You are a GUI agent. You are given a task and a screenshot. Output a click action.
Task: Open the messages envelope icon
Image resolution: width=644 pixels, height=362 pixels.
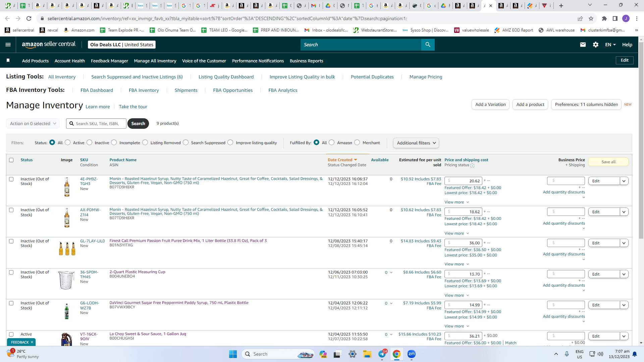(x=583, y=45)
